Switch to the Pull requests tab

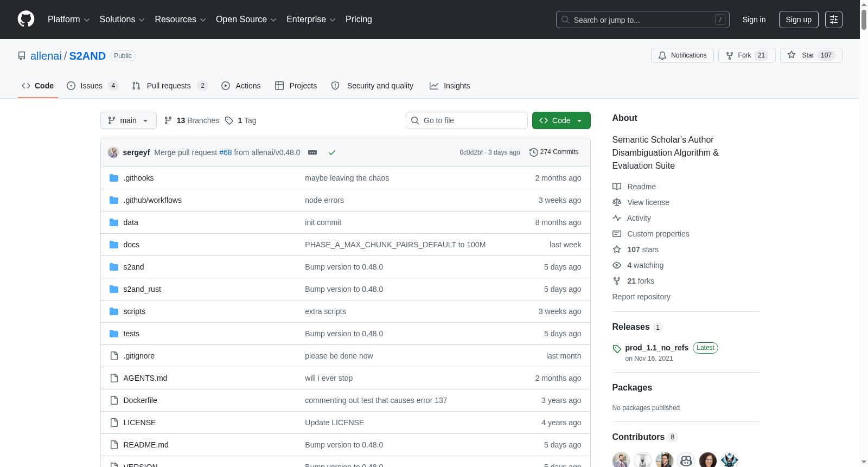tap(170, 86)
